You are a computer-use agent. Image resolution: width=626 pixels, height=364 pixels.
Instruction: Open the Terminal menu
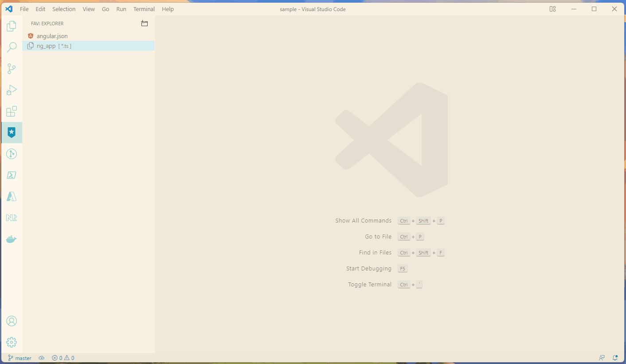click(144, 9)
